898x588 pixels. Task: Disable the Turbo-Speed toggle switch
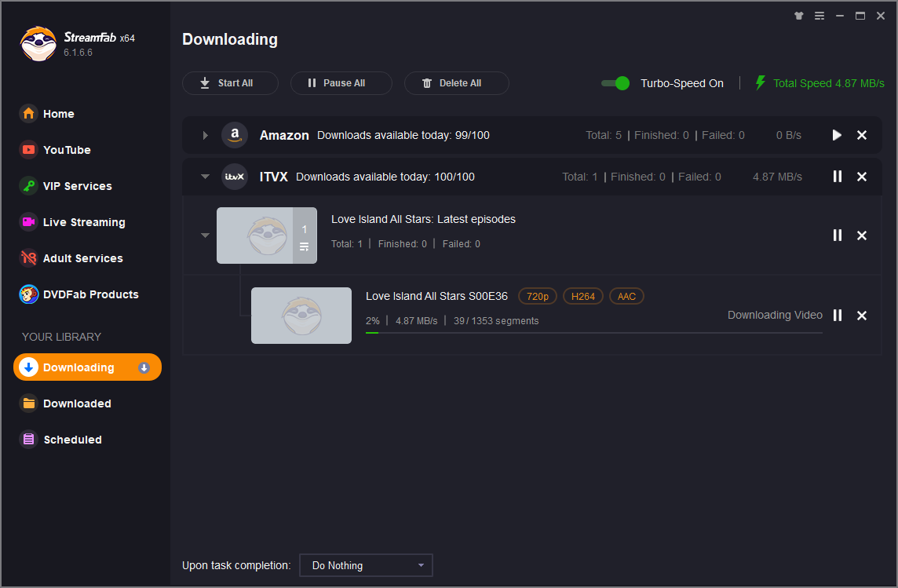click(x=615, y=83)
